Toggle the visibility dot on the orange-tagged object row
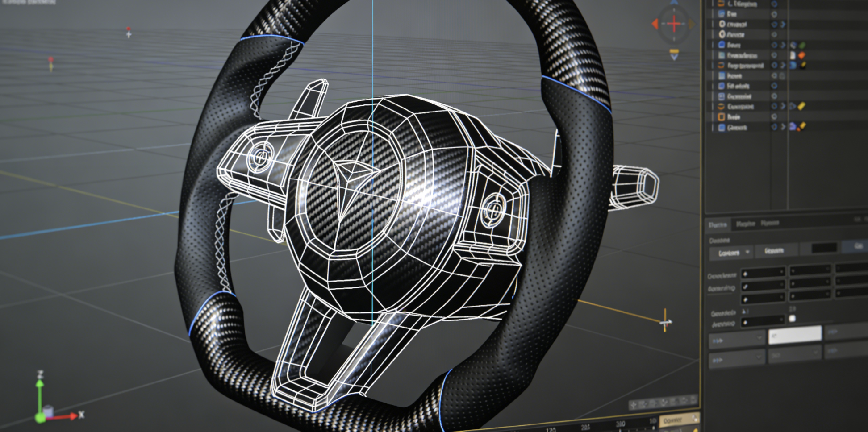Viewport: 868px width, 432px height. pos(774,55)
